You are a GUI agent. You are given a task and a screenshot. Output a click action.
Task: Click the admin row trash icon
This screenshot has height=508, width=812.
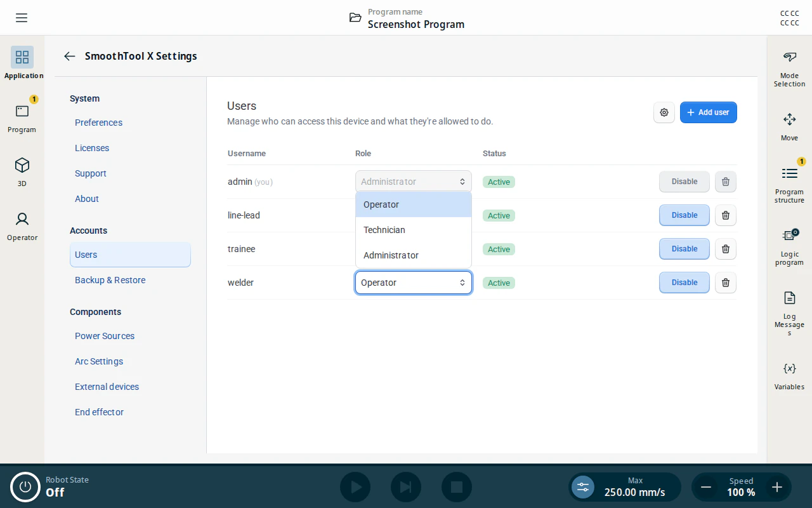pos(726,182)
